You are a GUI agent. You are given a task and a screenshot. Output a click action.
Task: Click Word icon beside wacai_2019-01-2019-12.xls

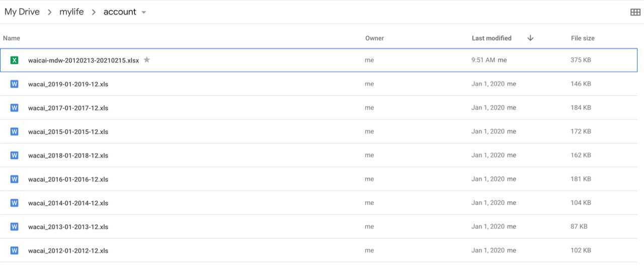(x=15, y=84)
